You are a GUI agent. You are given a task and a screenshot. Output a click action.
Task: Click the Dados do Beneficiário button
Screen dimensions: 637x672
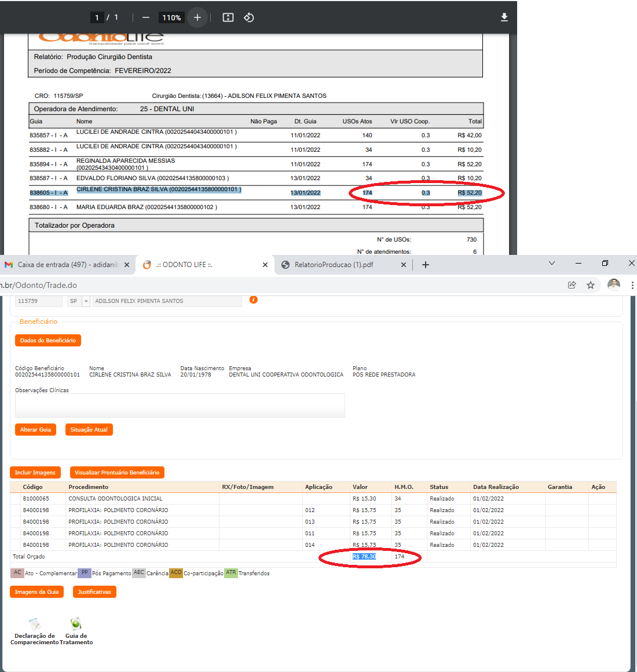coord(48,341)
